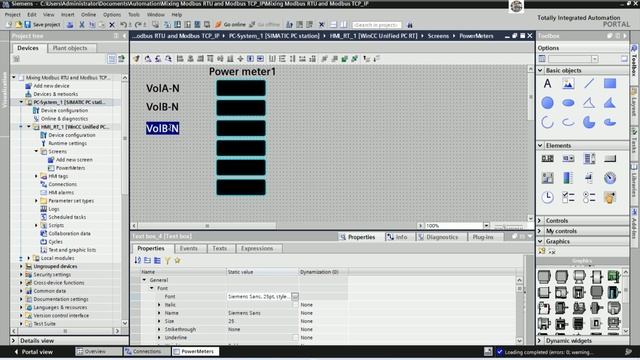
Task: Select the Polygon tool in Basic objects
Action: (610, 103)
